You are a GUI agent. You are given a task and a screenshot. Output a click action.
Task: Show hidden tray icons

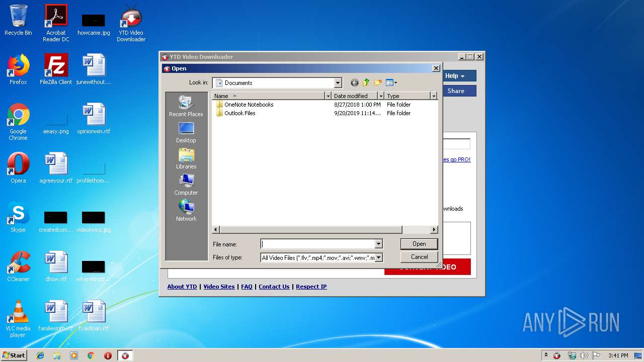click(546, 355)
